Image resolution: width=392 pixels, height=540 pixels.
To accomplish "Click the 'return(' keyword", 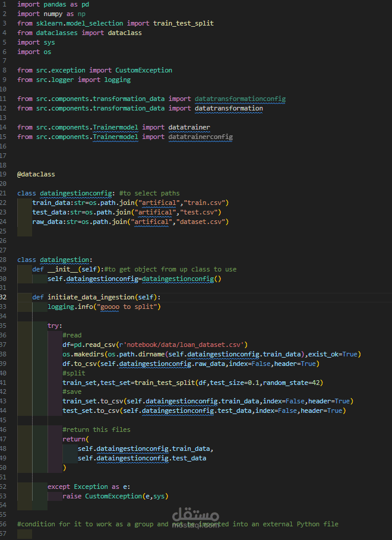I will 76,439.
